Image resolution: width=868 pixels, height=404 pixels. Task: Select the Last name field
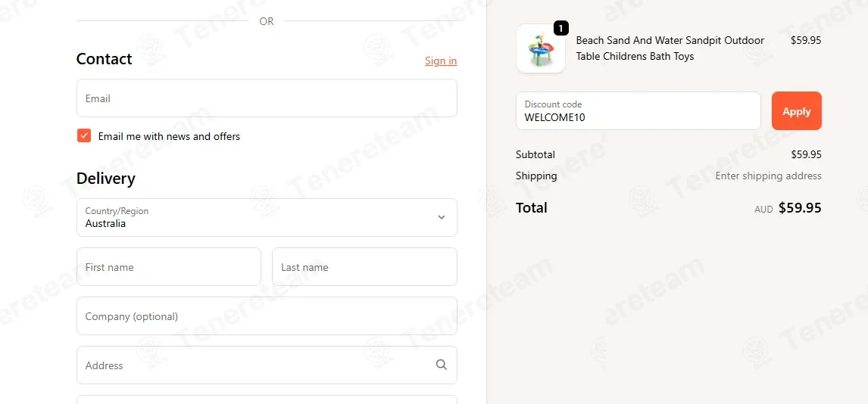(365, 267)
